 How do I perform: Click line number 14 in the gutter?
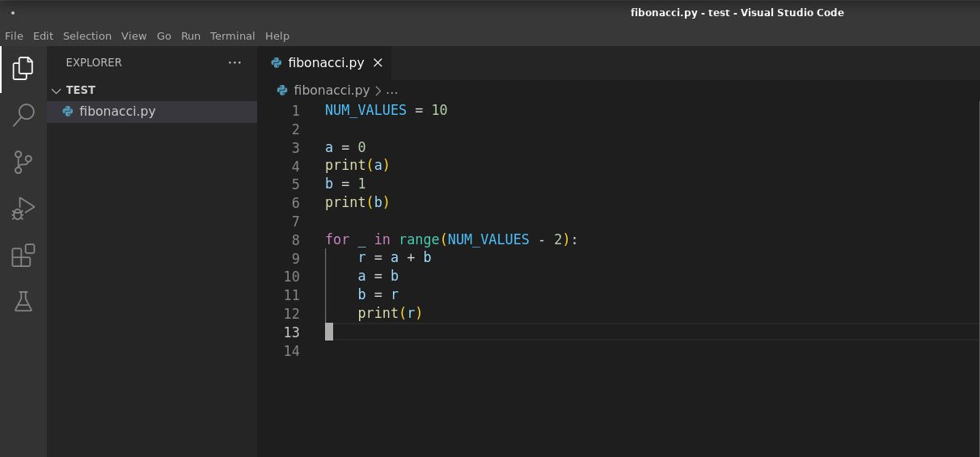tap(292, 351)
